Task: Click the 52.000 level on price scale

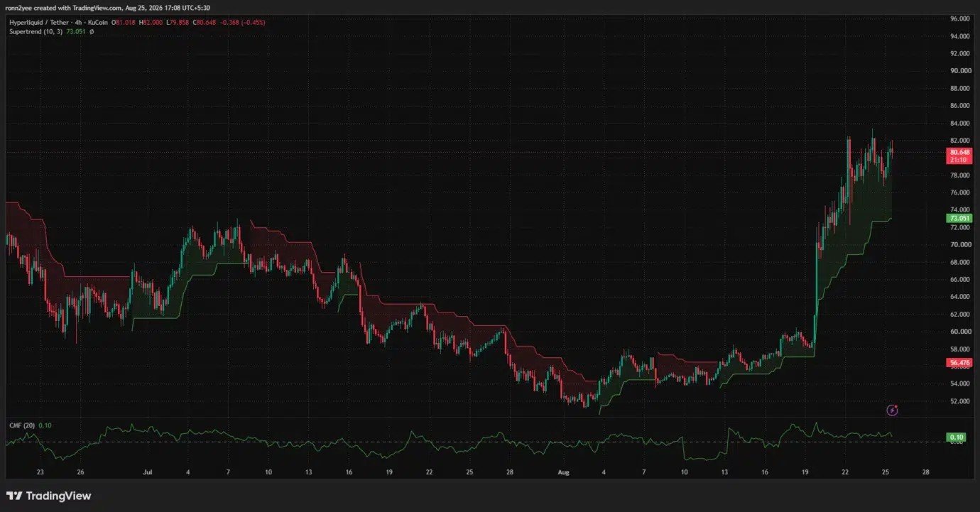Action: tap(959, 401)
